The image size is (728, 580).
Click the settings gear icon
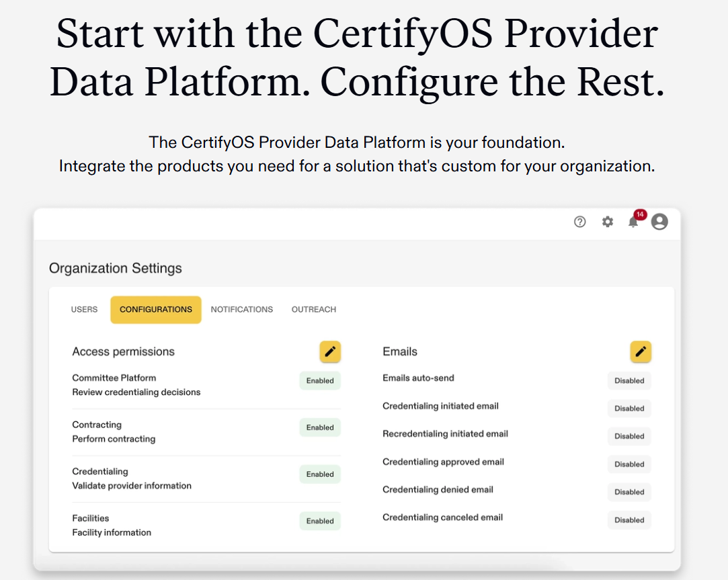pyautogui.click(x=607, y=222)
